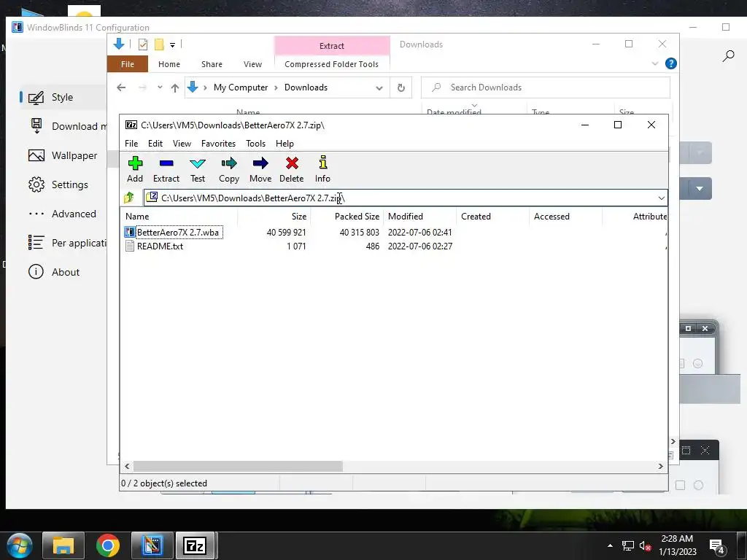The image size is (747, 560).
Task: Open the Explorer File ribbon tab
Action: pyautogui.click(x=127, y=64)
